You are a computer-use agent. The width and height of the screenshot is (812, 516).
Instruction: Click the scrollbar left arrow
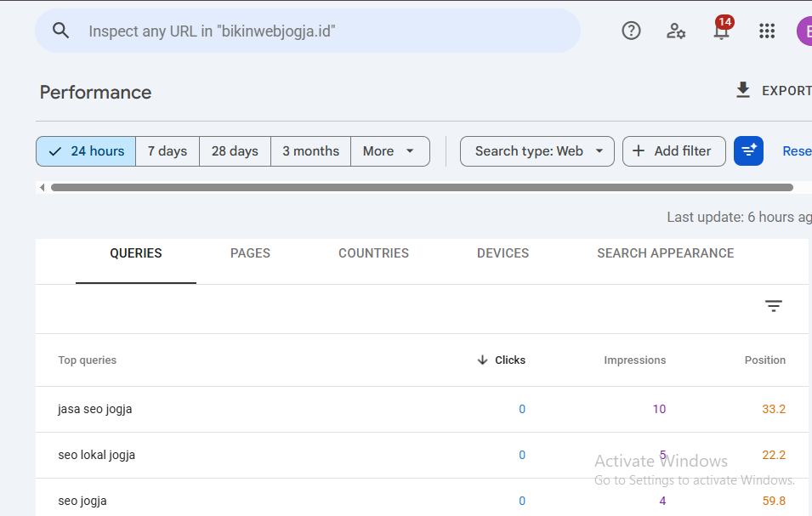click(x=43, y=187)
